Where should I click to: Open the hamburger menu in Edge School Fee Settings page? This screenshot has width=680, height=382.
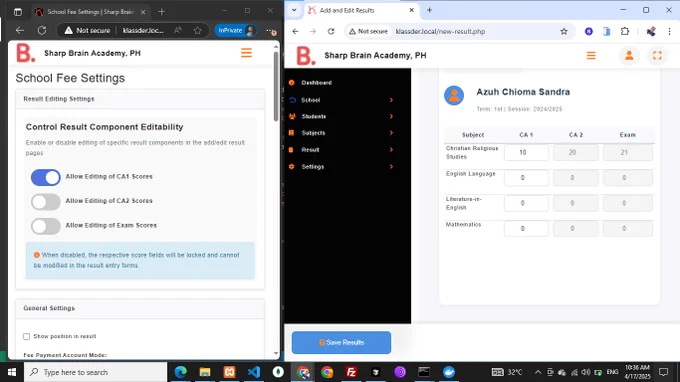pyautogui.click(x=246, y=53)
